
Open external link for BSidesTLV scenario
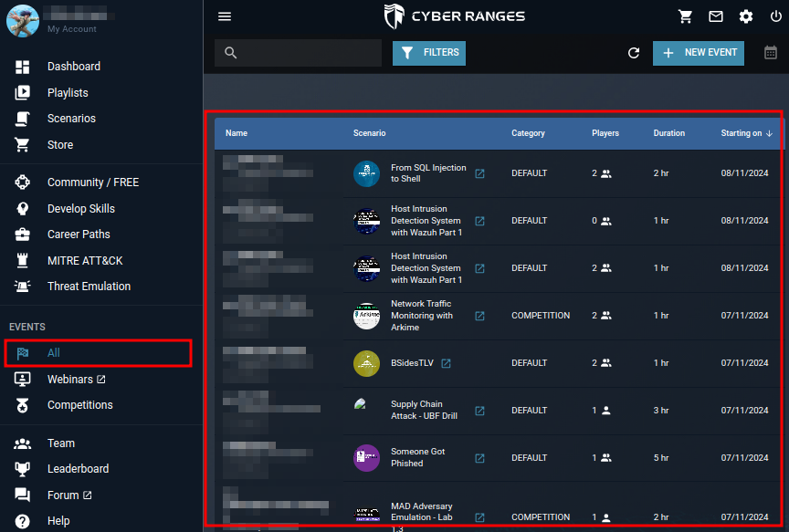(x=445, y=362)
